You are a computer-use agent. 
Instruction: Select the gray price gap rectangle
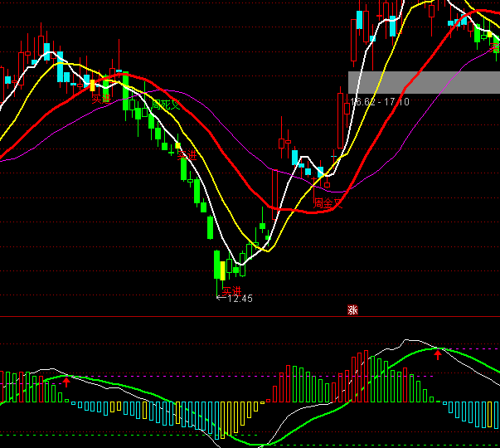pos(423,82)
